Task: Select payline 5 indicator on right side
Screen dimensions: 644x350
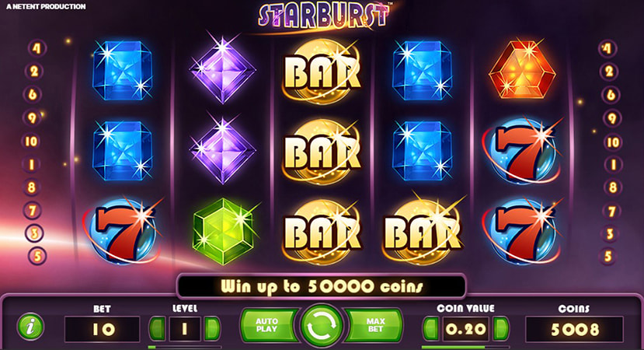Action: click(x=608, y=256)
